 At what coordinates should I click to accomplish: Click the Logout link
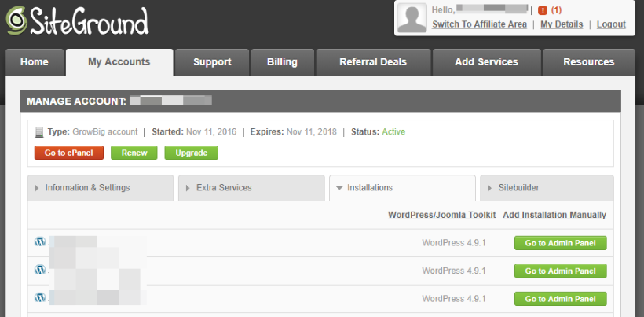click(x=611, y=24)
